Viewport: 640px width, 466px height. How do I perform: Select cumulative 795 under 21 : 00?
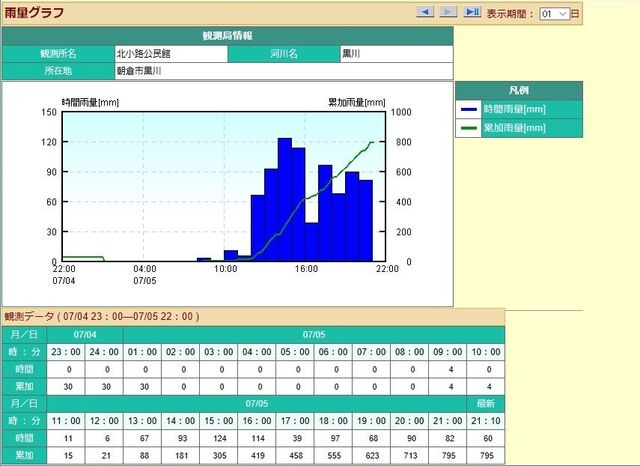click(449, 455)
